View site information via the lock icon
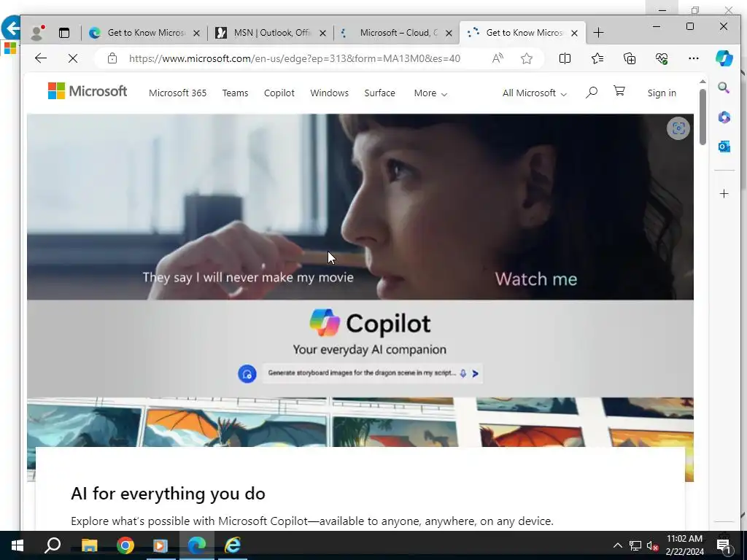Image resolution: width=747 pixels, height=560 pixels. click(x=112, y=58)
